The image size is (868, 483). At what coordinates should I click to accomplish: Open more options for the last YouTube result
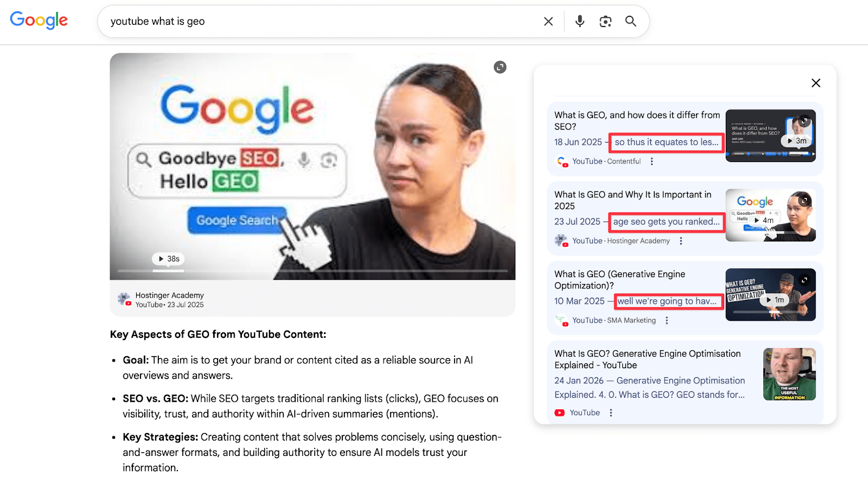pyautogui.click(x=611, y=413)
